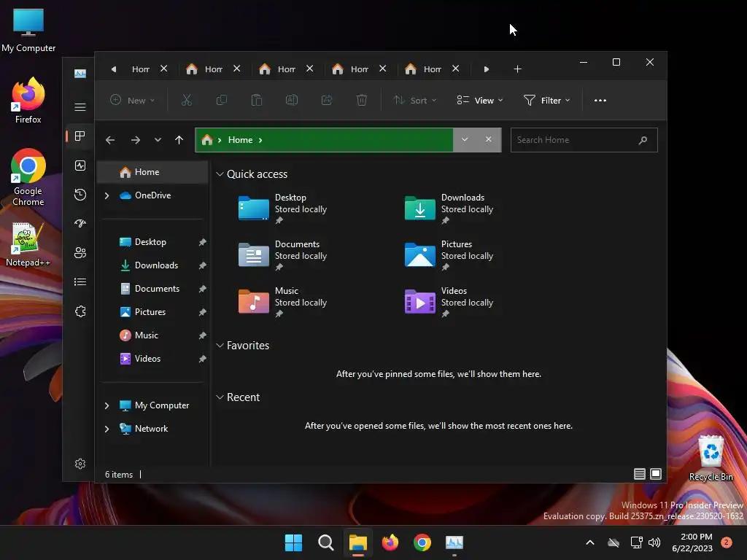Click the Paste clipboard icon in Explorer toolbar
Screen dimensions: 747x560
[256, 100]
